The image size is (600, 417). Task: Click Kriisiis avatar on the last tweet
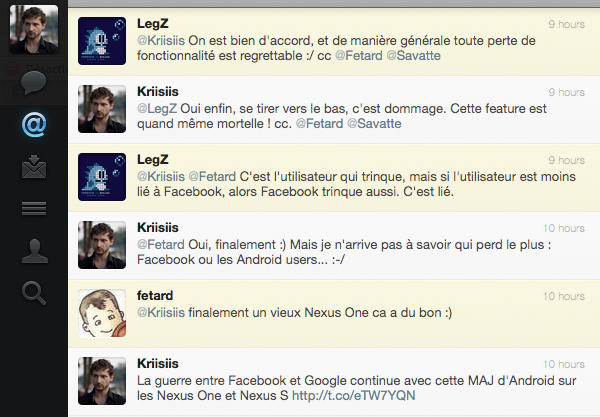102,380
